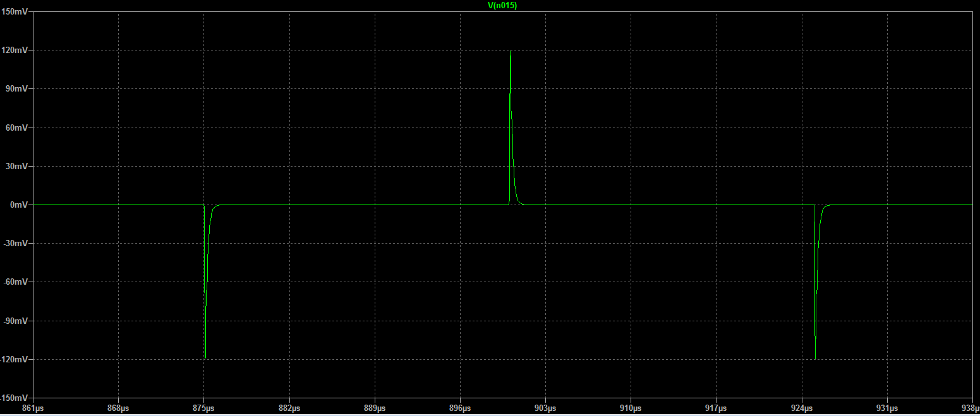Click the 938µs label at axis end
The image size is (980, 416).
point(969,408)
